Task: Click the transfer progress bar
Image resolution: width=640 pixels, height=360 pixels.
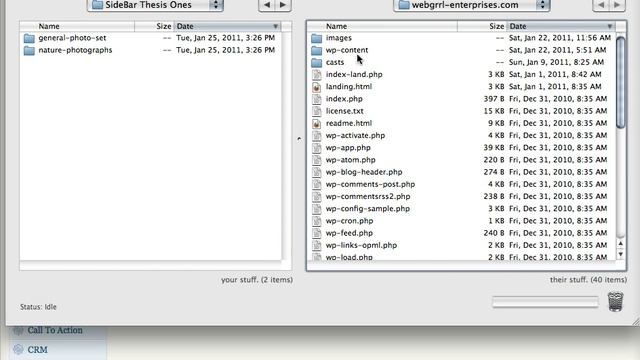Action: coord(545,302)
